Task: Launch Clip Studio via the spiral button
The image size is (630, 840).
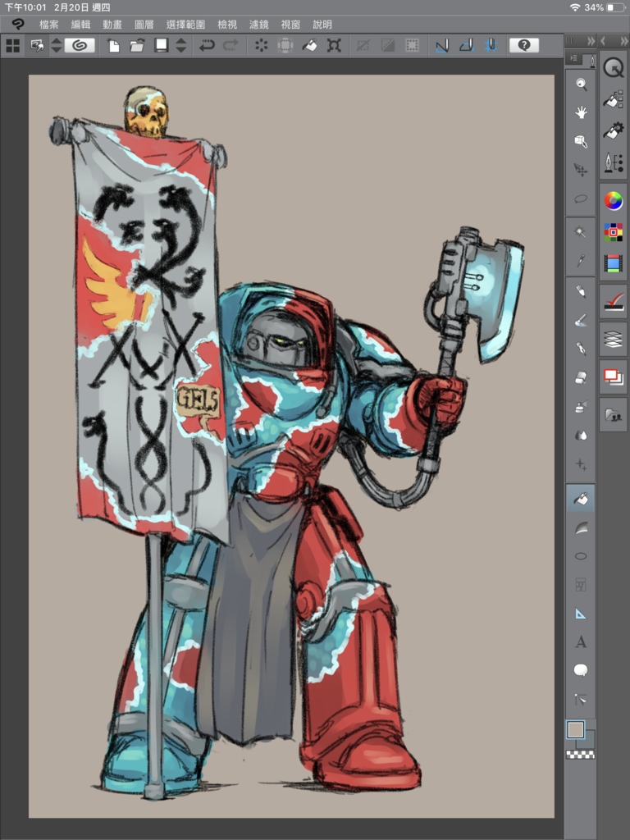Action: click(80, 46)
